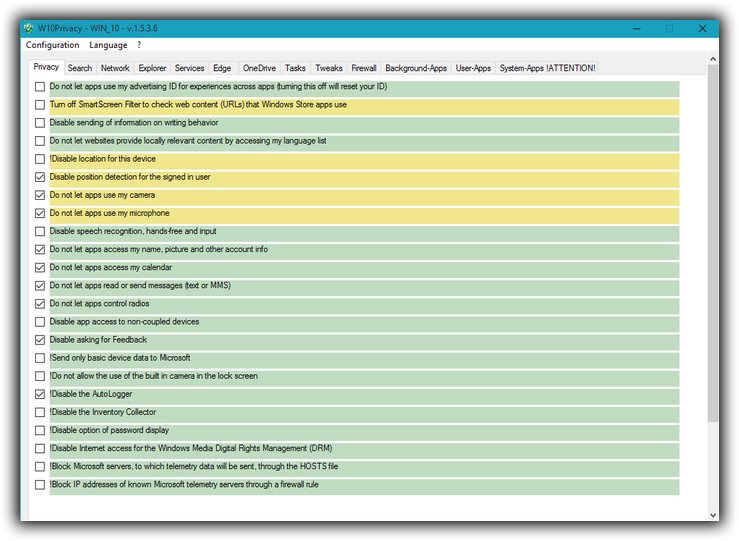Open the Language menu

108,45
